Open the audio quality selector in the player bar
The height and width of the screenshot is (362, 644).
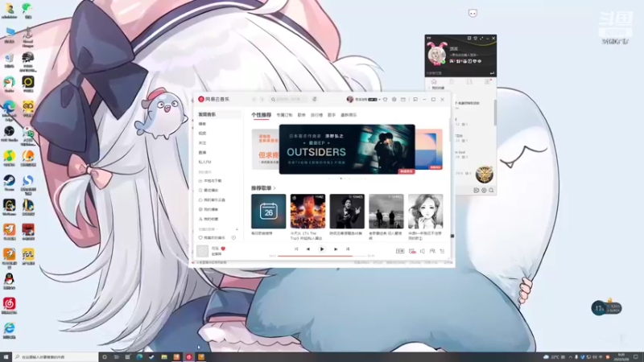400,251
